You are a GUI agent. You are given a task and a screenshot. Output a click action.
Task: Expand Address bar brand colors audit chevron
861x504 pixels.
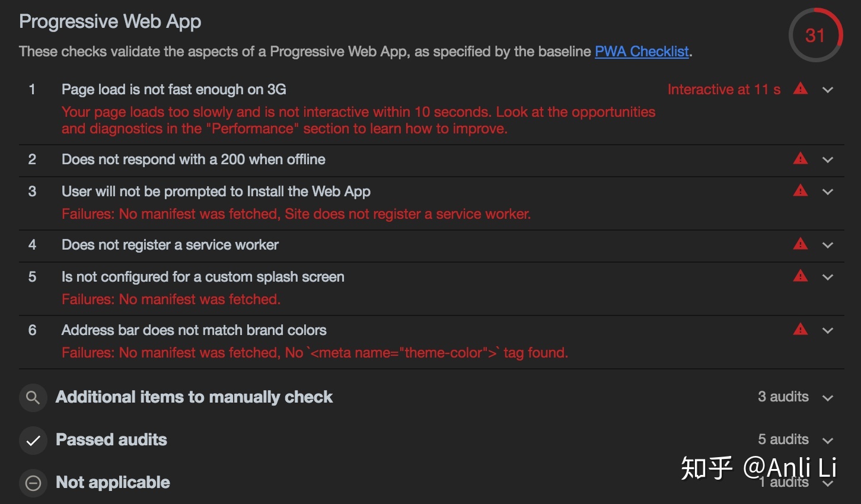(828, 331)
